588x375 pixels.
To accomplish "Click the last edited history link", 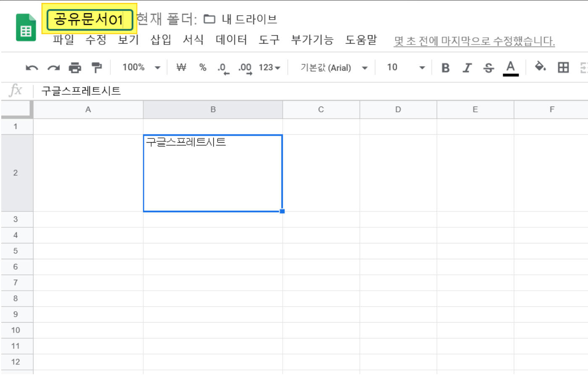I will 474,41.
